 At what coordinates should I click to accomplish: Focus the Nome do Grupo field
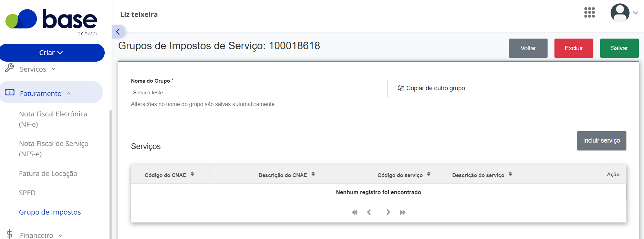coord(250,93)
